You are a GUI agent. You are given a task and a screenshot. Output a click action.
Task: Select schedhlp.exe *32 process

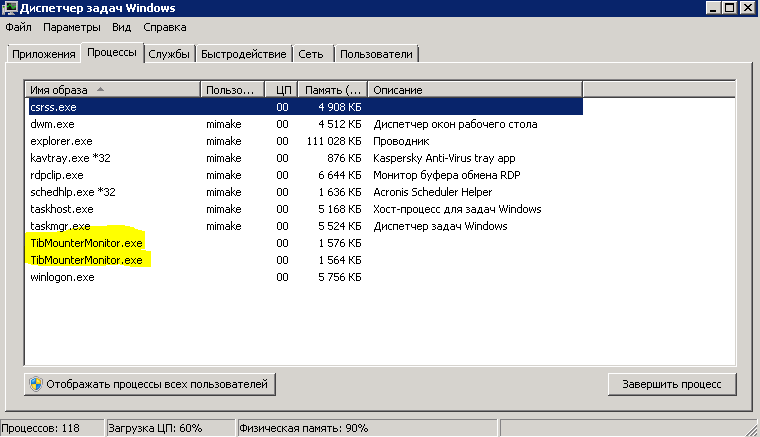pyautogui.click(x=304, y=192)
